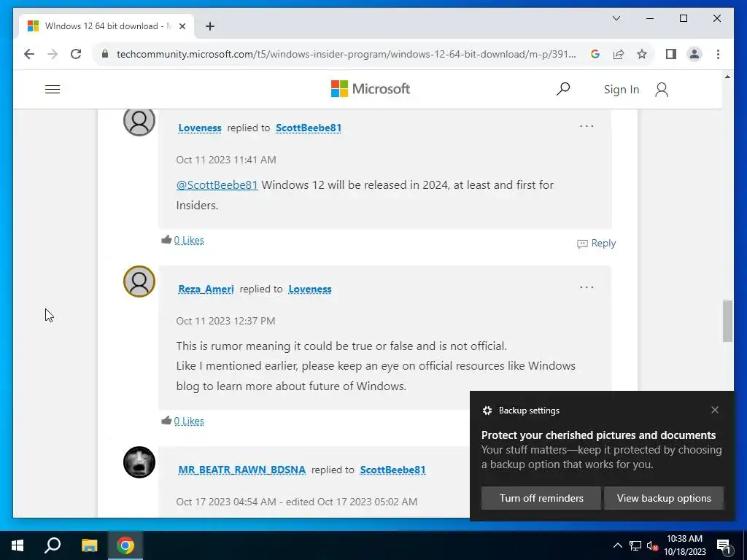
Task: Open the Chrome three-dot menu
Action: (718, 54)
